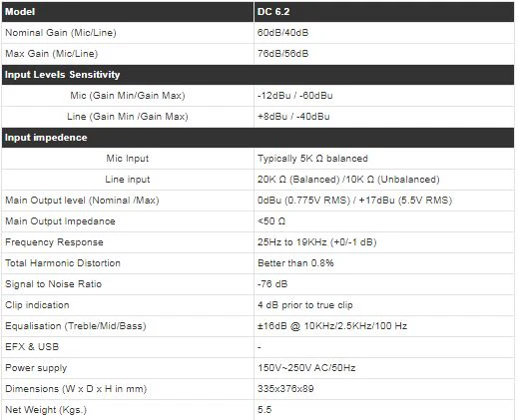Select the 60dB/40dB value cell
Viewport: 518px width, 420px height.
(x=384, y=33)
